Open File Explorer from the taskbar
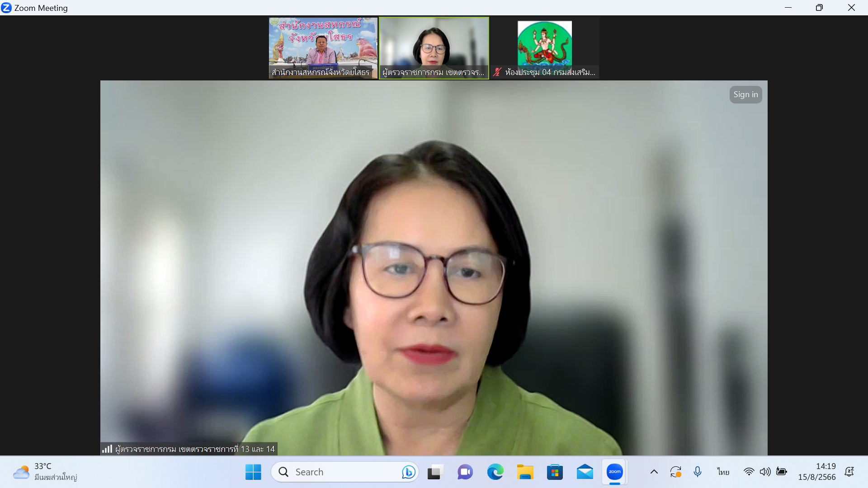The height and width of the screenshot is (488, 868). (525, 472)
